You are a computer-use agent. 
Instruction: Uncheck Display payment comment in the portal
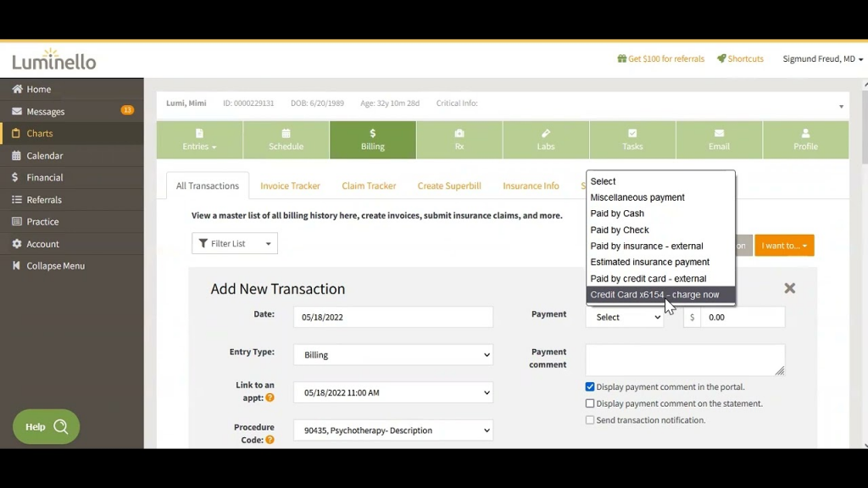point(590,386)
